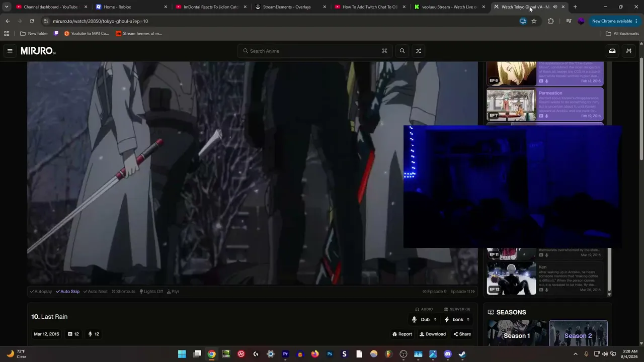Go to previous Episode 9
Image resolution: width=644 pixels, height=362 pixels.
(x=434, y=292)
